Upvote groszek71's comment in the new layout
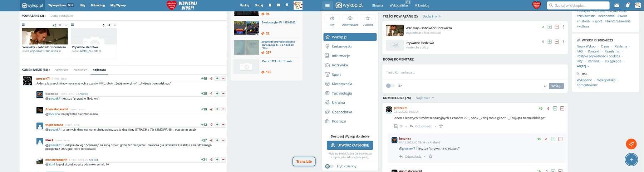Image resolution: width=644 pixels, height=172 pixels. coord(555,108)
